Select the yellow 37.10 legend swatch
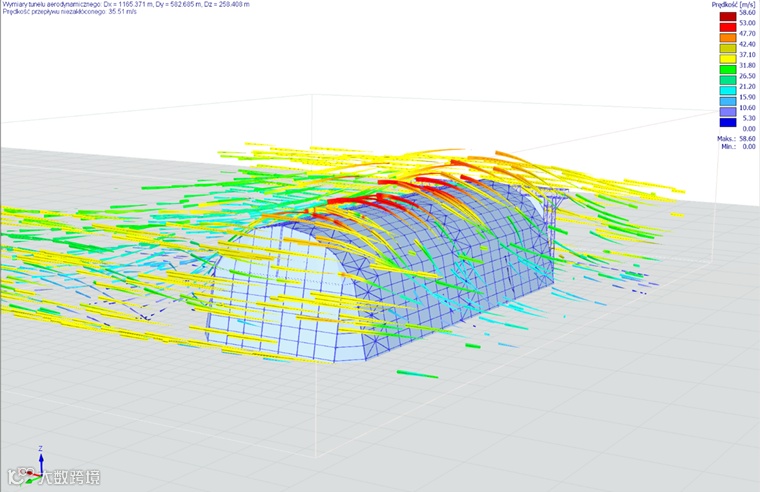The height and width of the screenshot is (492, 760). point(728,59)
